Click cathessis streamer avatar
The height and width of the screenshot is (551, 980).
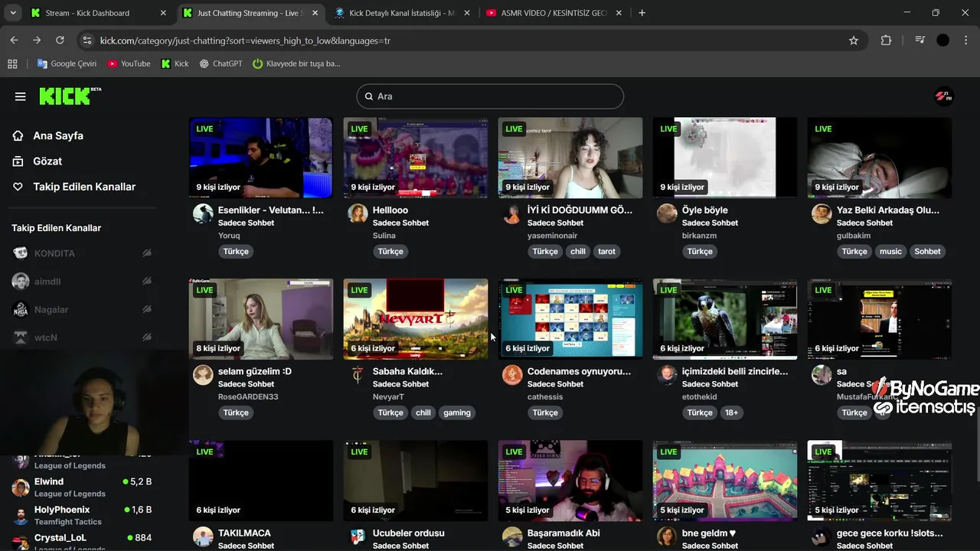(512, 375)
